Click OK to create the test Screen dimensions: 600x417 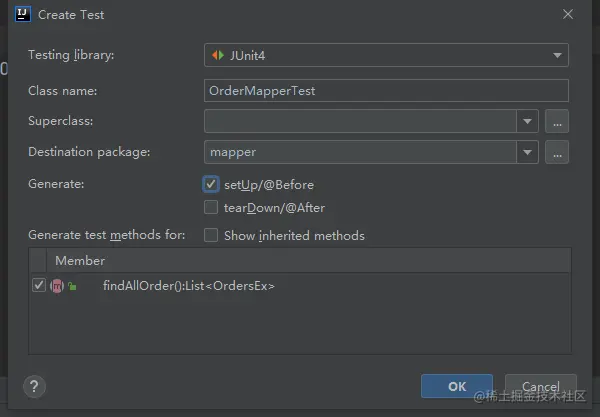pos(456,387)
